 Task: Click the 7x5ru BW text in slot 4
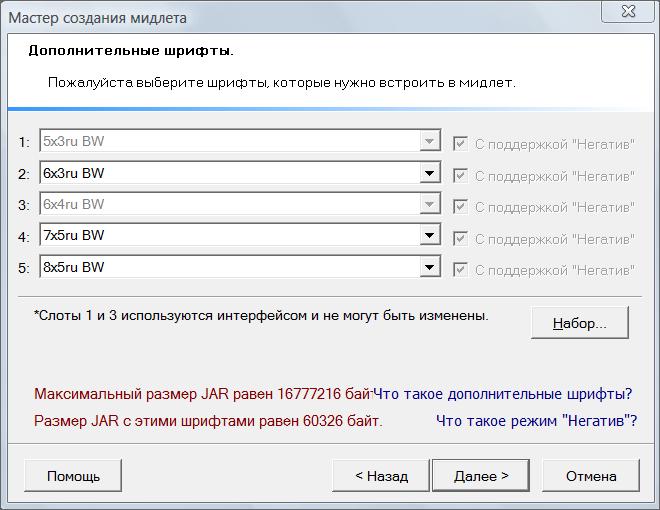point(74,236)
